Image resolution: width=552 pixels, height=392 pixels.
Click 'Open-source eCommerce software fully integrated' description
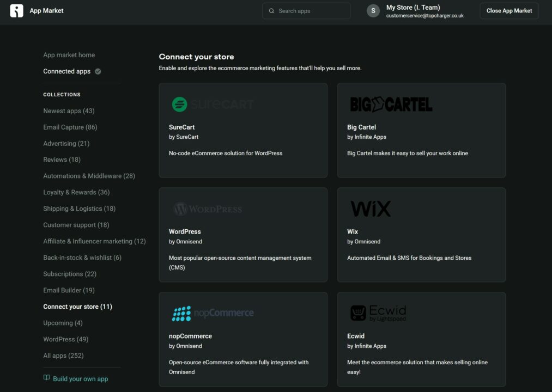pos(239,367)
